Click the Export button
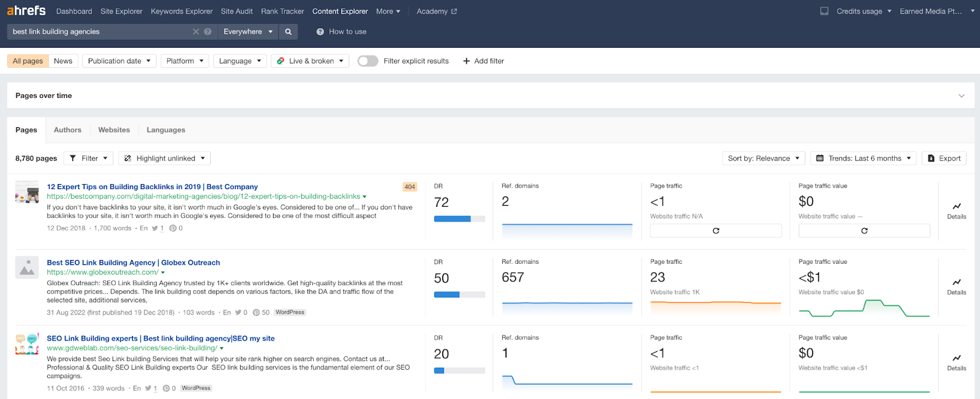 point(944,158)
